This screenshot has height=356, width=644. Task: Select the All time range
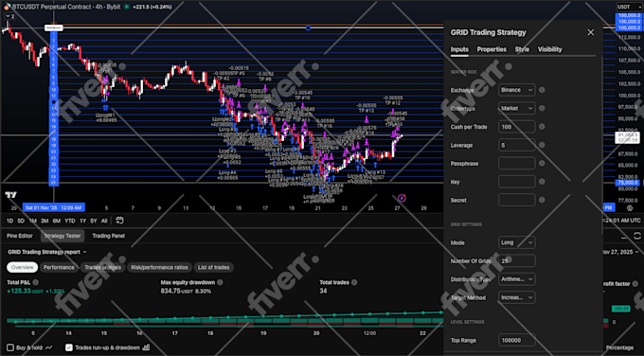(x=104, y=221)
